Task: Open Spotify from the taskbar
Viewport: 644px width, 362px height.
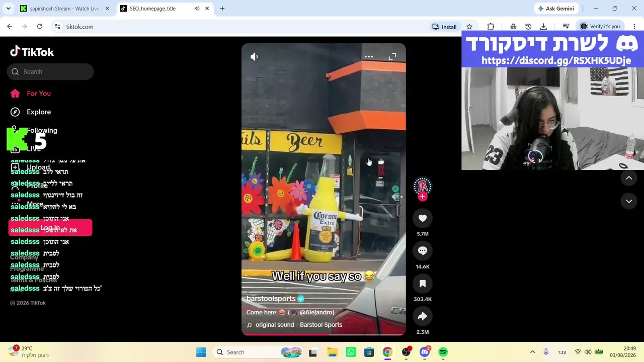Action: point(443,352)
